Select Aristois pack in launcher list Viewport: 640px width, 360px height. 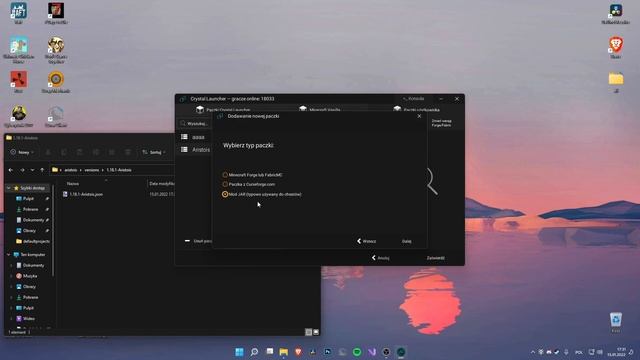coord(196,150)
